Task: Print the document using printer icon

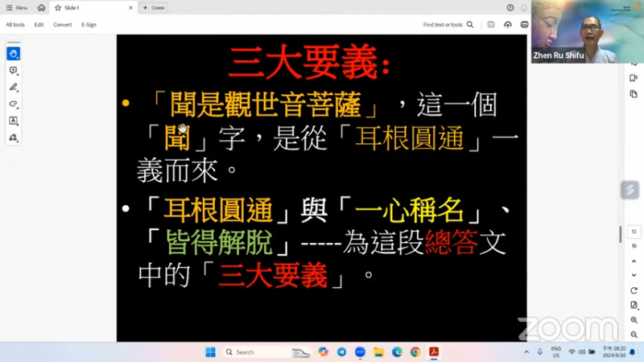Action: click(x=524, y=25)
